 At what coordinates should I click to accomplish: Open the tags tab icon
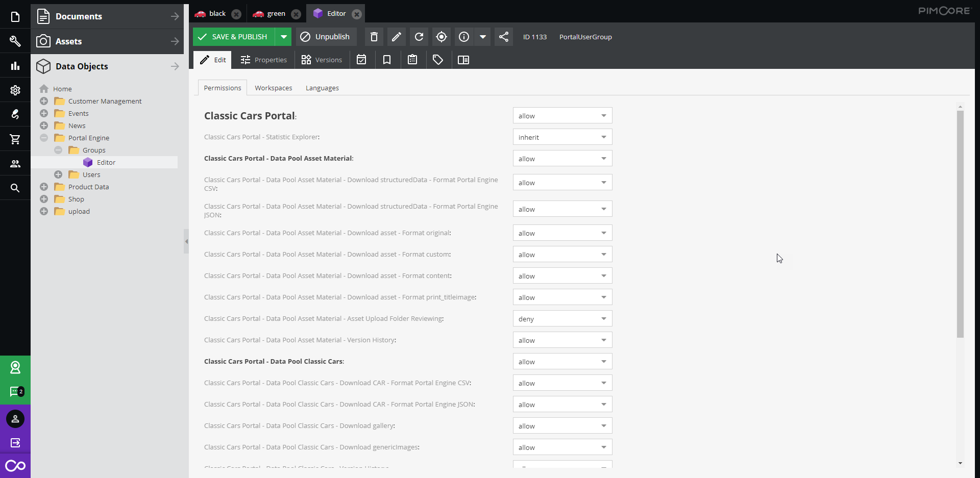pyautogui.click(x=438, y=60)
